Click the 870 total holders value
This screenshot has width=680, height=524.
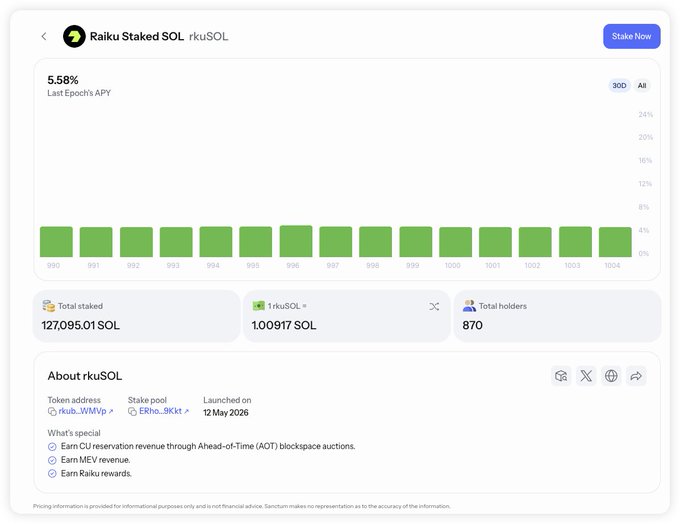pos(472,325)
